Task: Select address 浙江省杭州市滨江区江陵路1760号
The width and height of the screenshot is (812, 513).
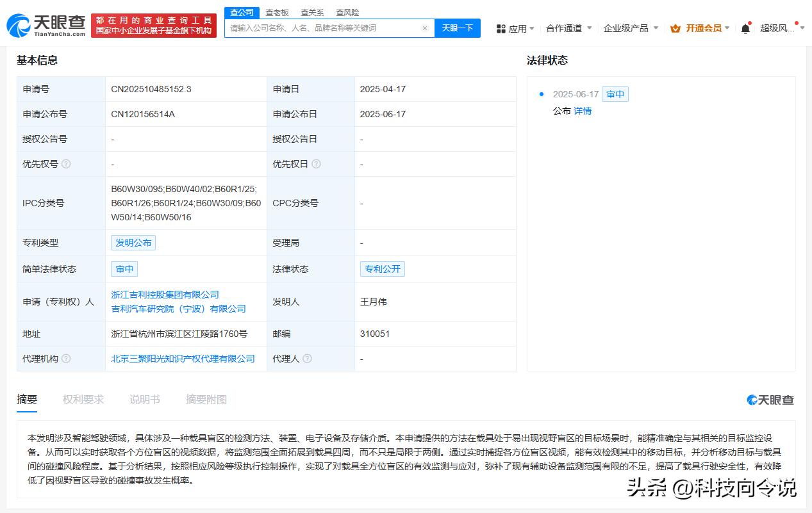Action: (179, 334)
